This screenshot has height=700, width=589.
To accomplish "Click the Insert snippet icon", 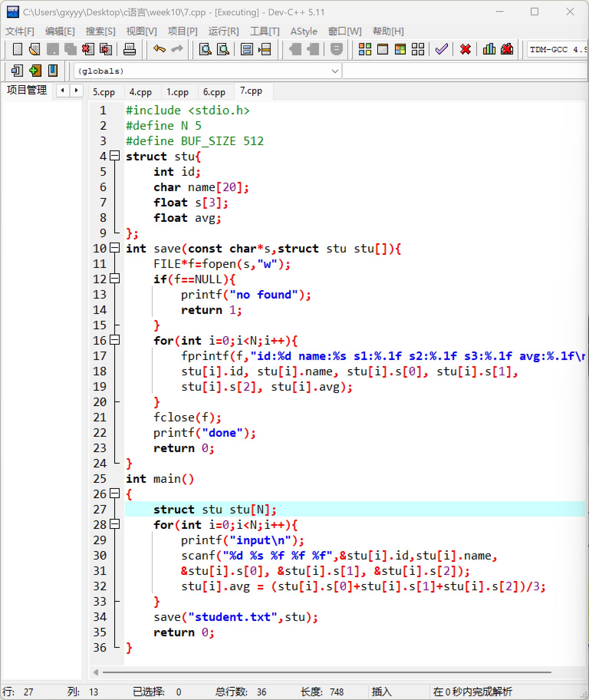I will [17, 71].
